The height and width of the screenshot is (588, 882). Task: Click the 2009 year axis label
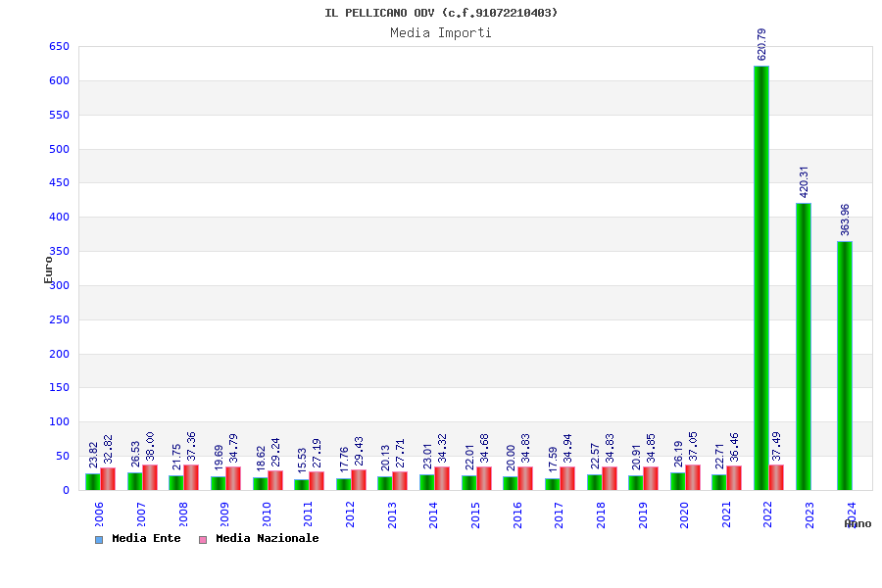pyautogui.click(x=224, y=514)
